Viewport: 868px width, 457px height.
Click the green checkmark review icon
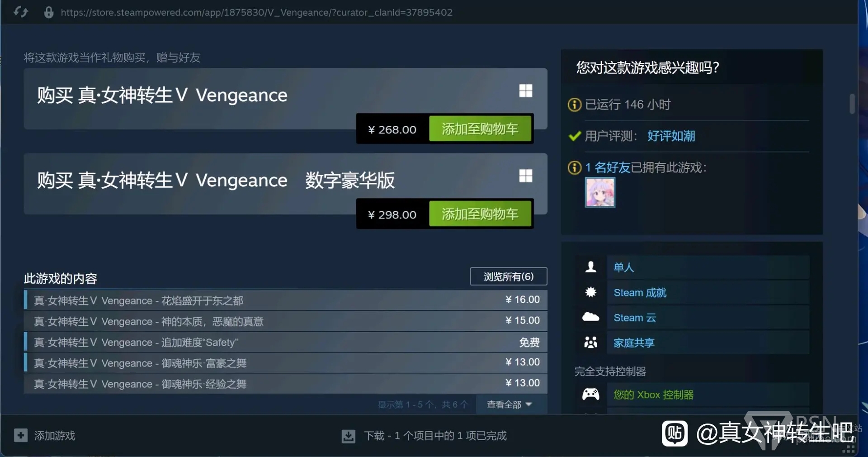click(575, 136)
